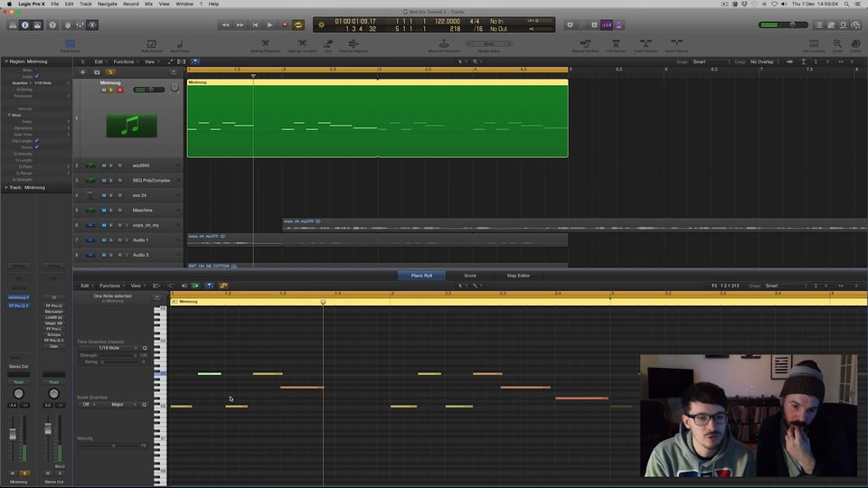
Task: Click the red Record button
Action: 285,25
